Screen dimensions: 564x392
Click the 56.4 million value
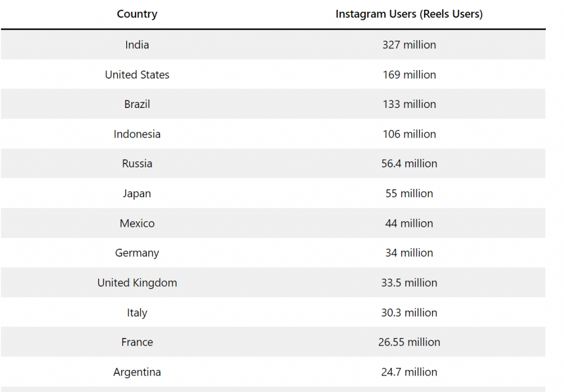pos(409,164)
